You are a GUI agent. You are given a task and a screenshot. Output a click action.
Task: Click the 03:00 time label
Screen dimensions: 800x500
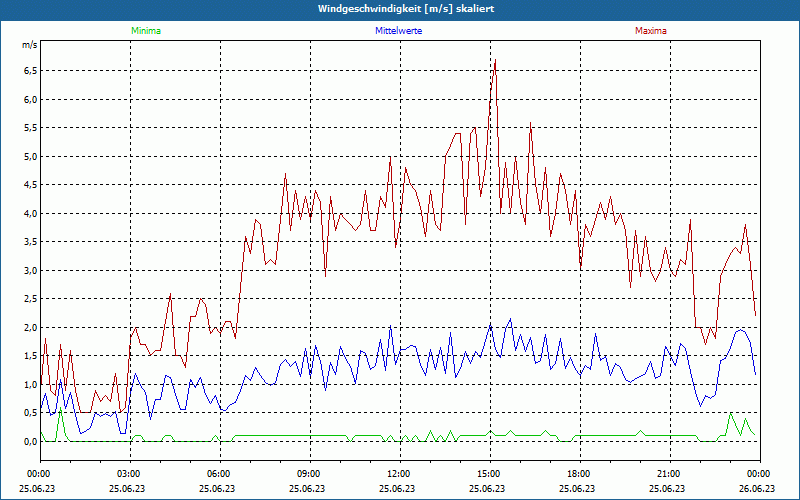[x=130, y=474]
